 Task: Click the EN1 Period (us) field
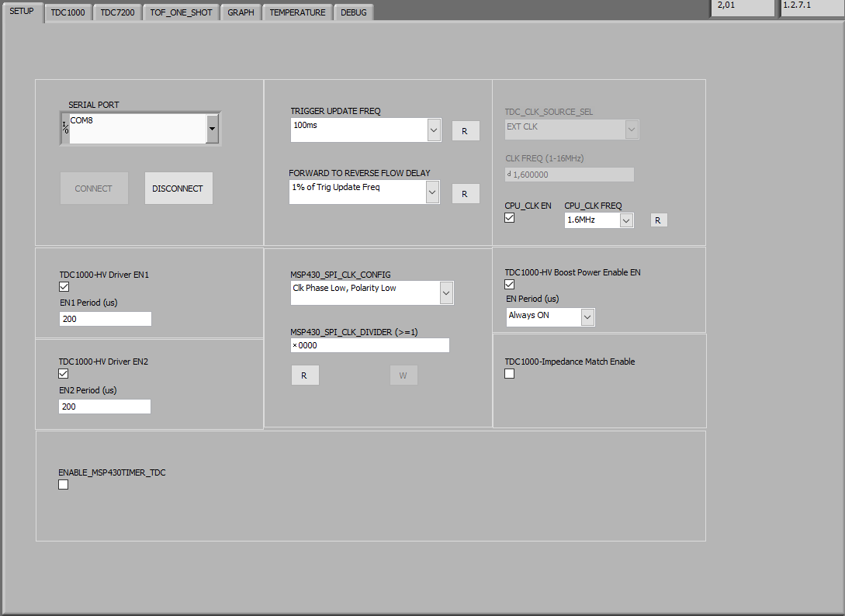pyautogui.click(x=105, y=319)
